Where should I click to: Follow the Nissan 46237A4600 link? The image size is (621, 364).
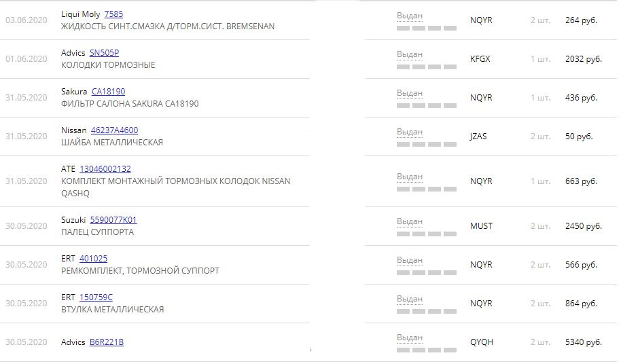click(x=114, y=130)
